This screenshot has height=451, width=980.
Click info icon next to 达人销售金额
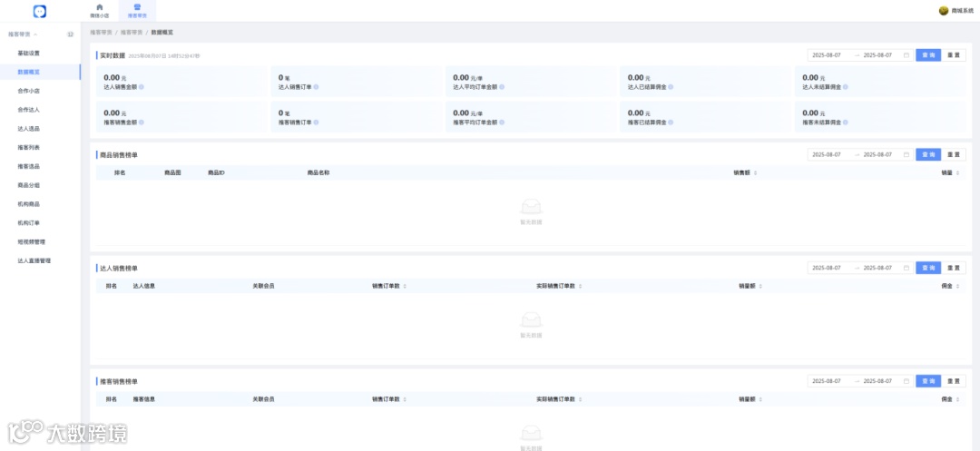coord(142,87)
